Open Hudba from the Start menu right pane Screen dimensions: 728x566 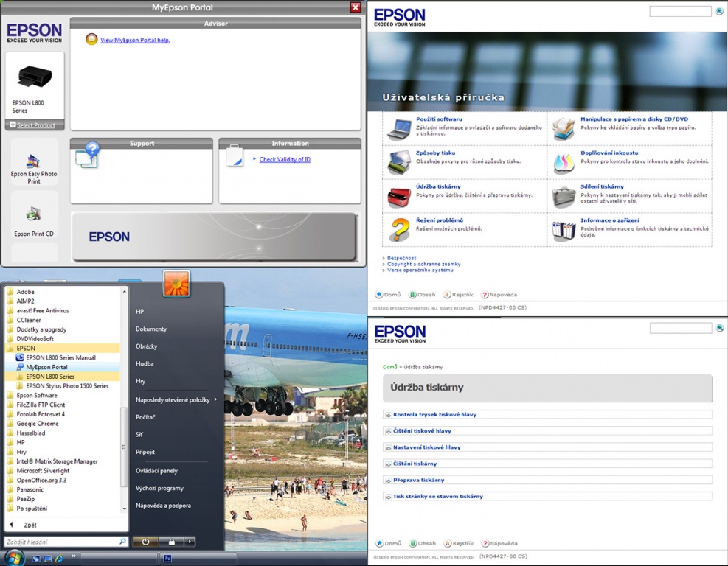click(145, 364)
